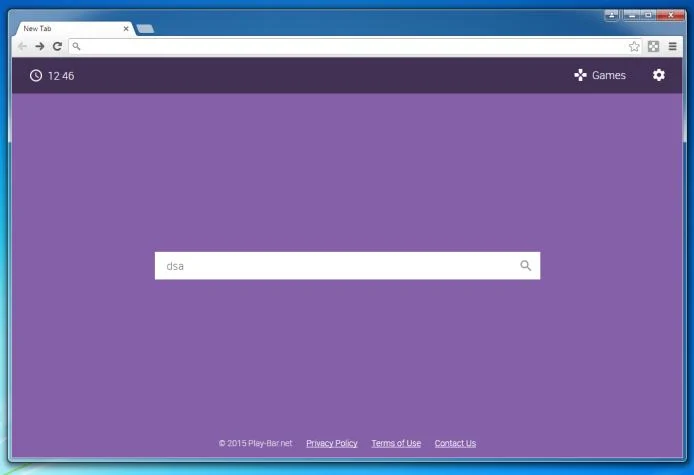Maximize the browser window

[x=648, y=15]
